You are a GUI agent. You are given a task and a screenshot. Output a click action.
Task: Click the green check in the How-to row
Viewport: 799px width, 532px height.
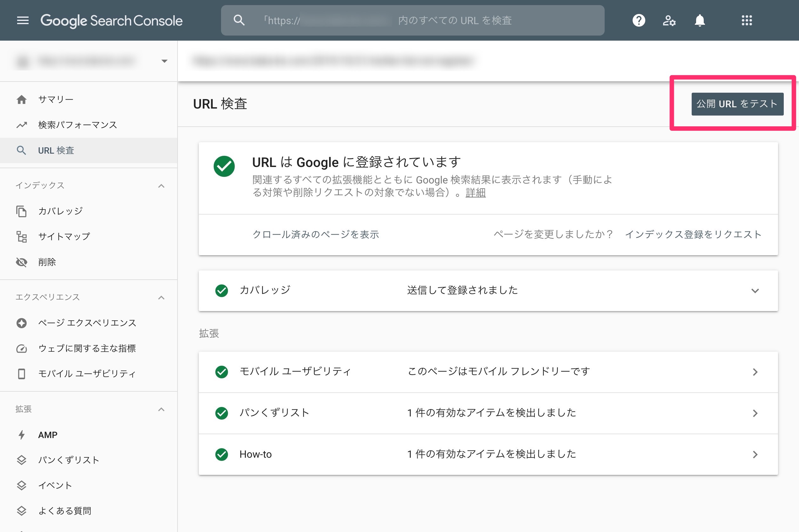tap(222, 454)
